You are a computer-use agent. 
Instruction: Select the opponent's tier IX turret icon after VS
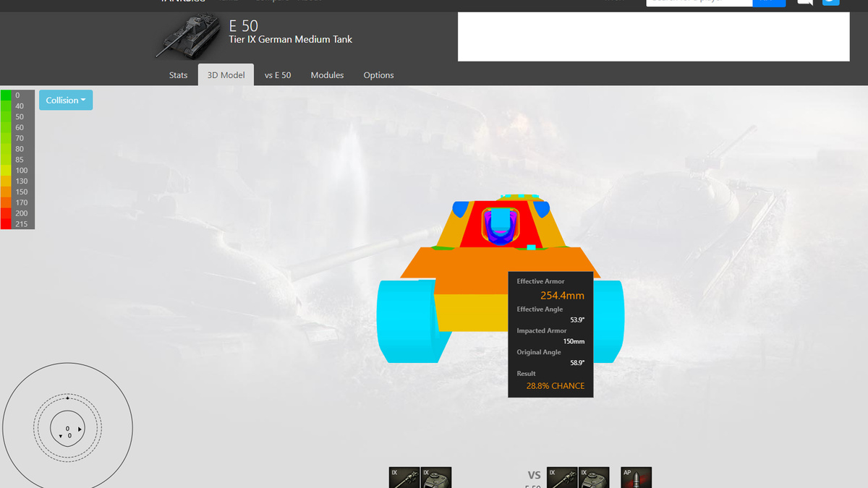point(594,477)
